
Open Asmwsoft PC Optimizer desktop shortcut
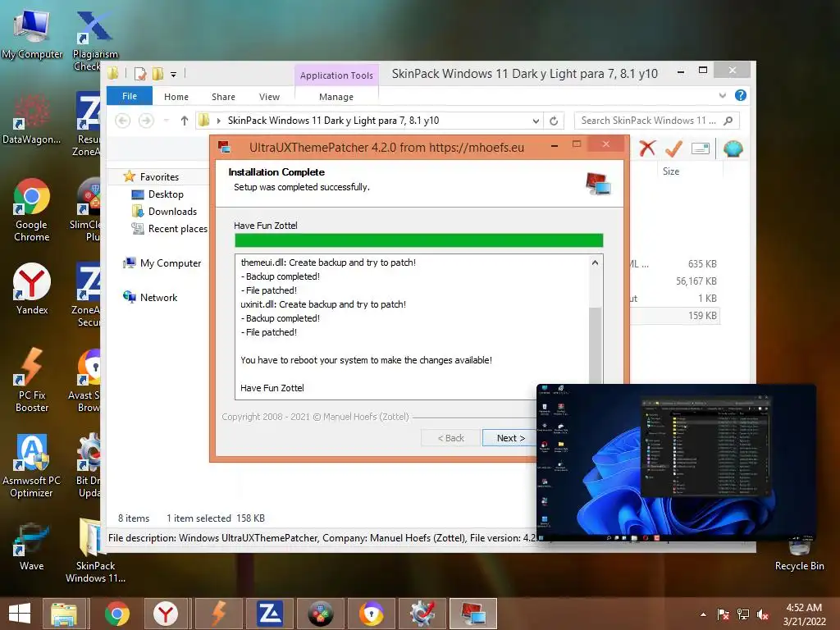click(32, 465)
